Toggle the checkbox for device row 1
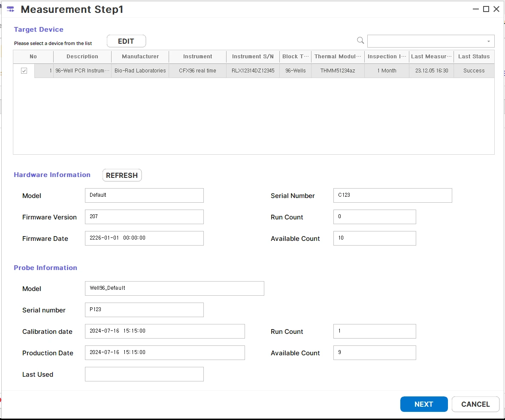 24,71
